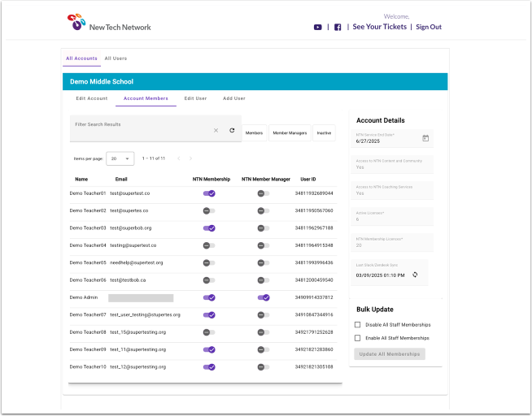Click the See Your Tickets link
Viewport: 532px width, 416px height.
pyautogui.click(x=379, y=27)
